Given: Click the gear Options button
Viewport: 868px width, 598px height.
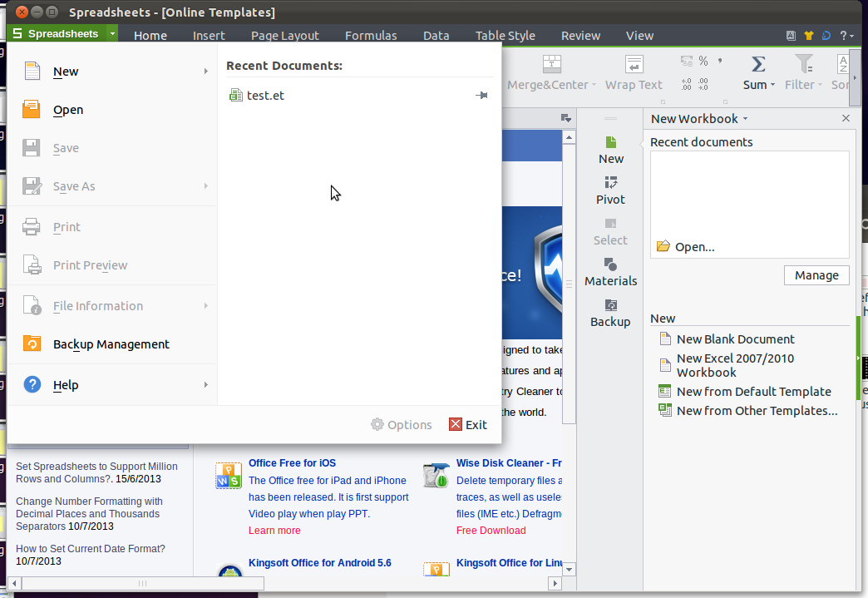Looking at the screenshot, I should coord(402,424).
